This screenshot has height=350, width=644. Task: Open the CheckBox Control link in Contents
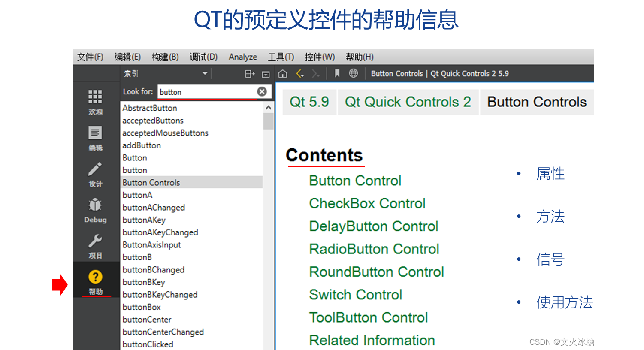coord(367,203)
